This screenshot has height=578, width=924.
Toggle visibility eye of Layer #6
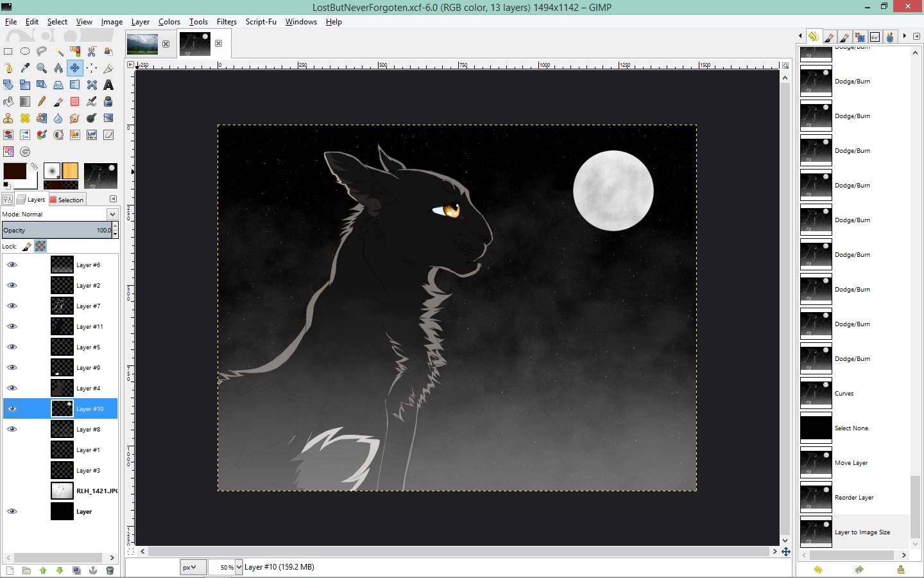(12, 265)
